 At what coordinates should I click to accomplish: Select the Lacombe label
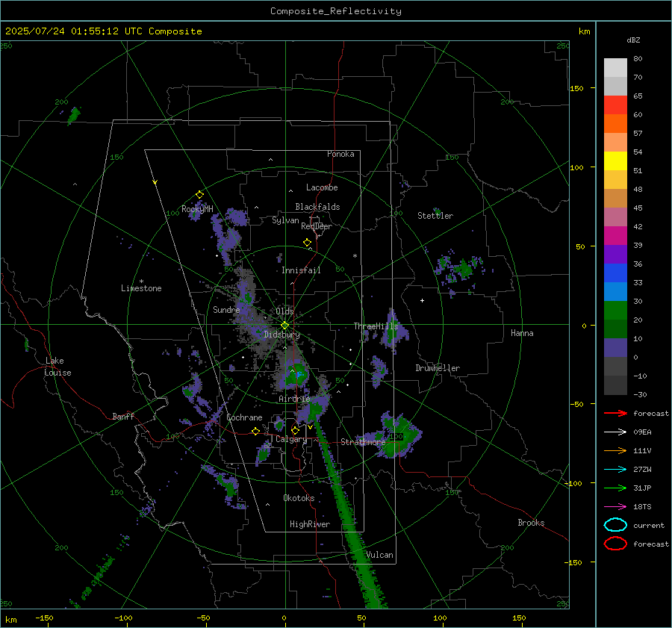tap(322, 187)
